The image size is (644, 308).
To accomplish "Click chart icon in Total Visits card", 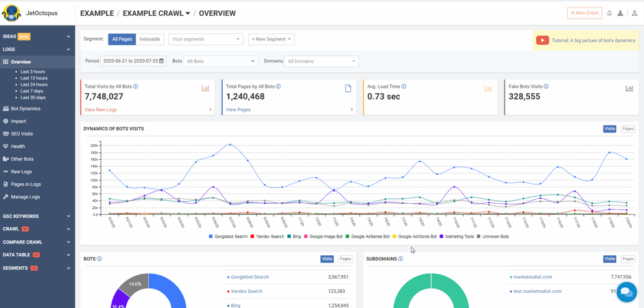I will pos(206,88).
